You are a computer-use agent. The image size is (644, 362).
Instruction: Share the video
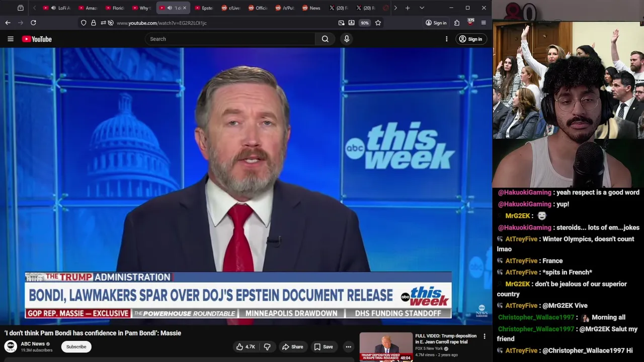click(x=292, y=346)
